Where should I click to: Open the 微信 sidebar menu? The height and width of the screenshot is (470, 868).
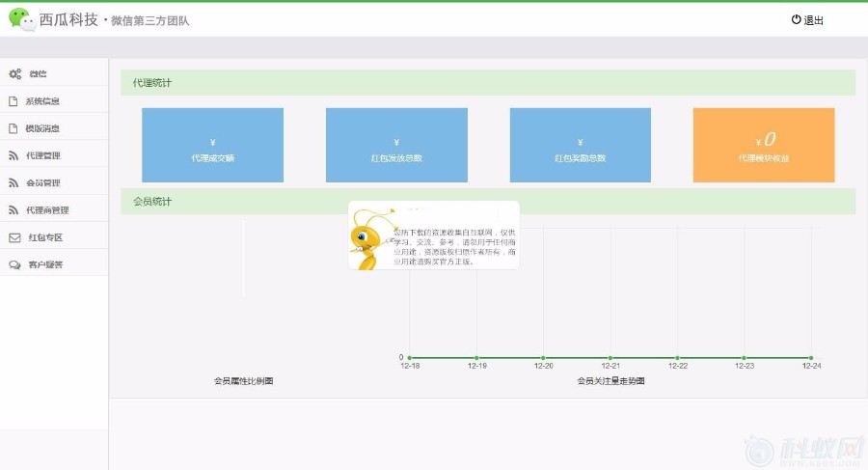(x=54, y=73)
